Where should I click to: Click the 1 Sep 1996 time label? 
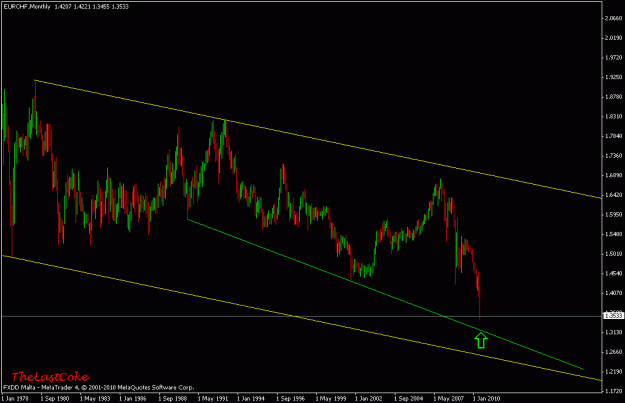[x=291, y=398]
